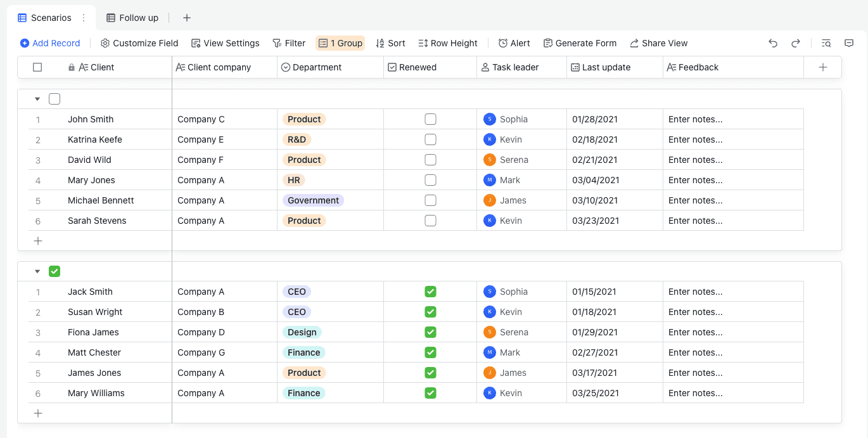The height and width of the screenshot is (438, 868).
Task: Open the find records search icon
Action: [x=826, y=43]
